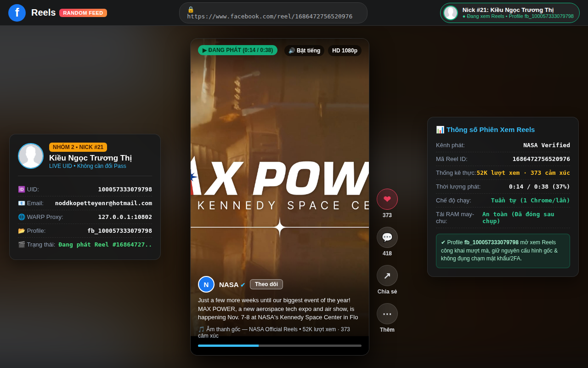Select the WARP Proxy value 127.0.0.1:10802
Image resolution: width=588 pixels, height=368 pixels.
click(x=125, y=217)
